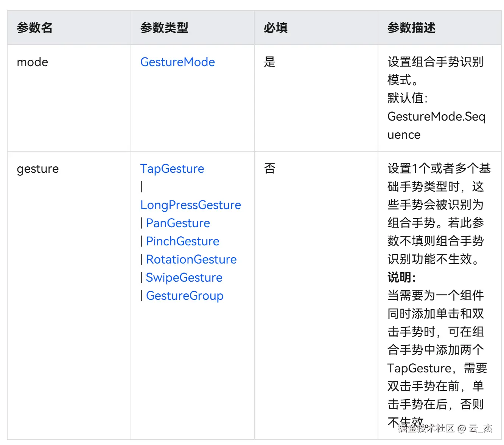Click the mode parameter name cell
The image size is (504, 445).
tap(33, 62)
